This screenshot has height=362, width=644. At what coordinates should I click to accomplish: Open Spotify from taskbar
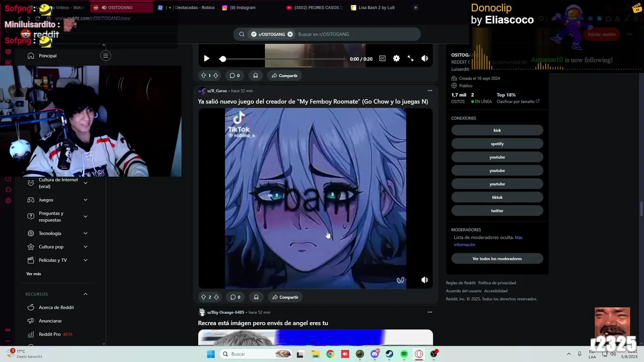coord(404,354)
